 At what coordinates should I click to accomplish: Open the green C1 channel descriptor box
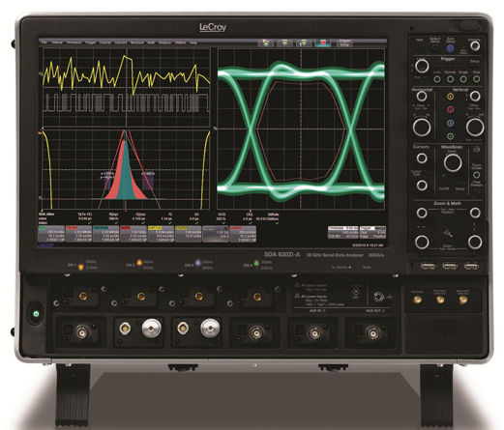(51, 234)
